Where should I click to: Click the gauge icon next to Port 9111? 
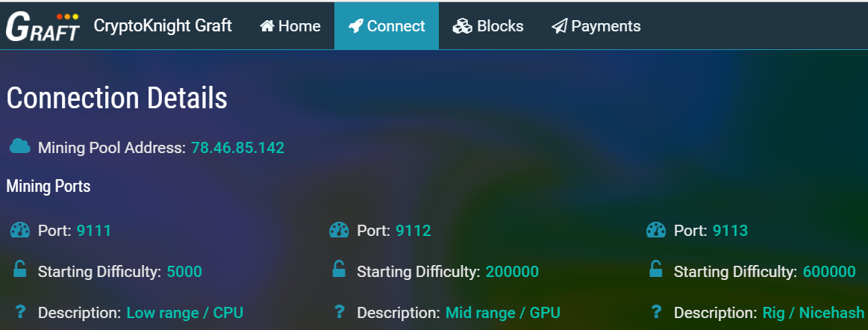(20, 230)
